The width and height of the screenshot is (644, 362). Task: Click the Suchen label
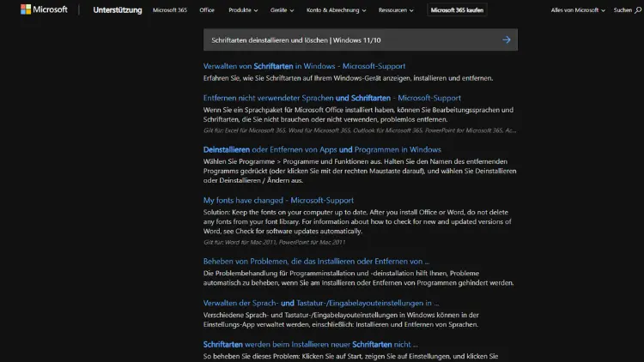click(623, 9)
